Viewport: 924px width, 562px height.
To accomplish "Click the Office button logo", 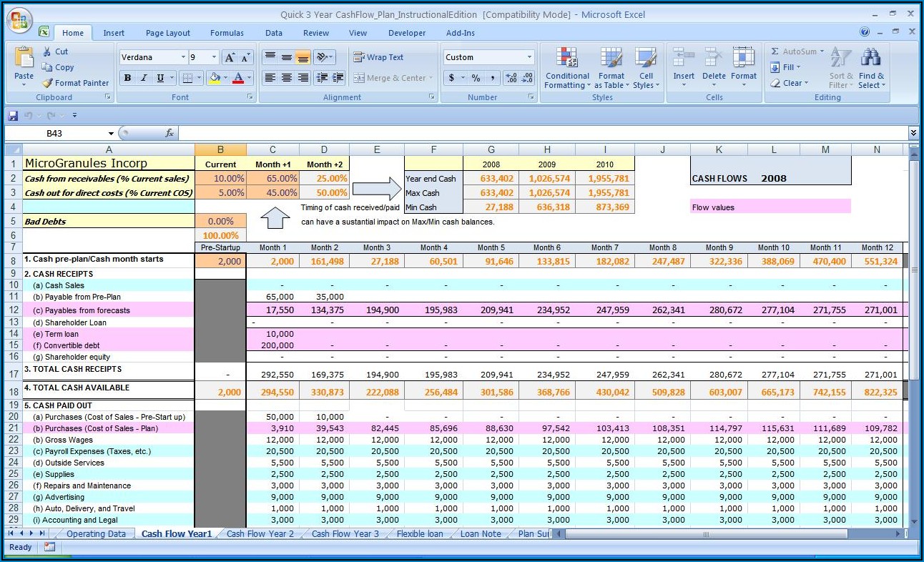I will click(x=20, y=19).
